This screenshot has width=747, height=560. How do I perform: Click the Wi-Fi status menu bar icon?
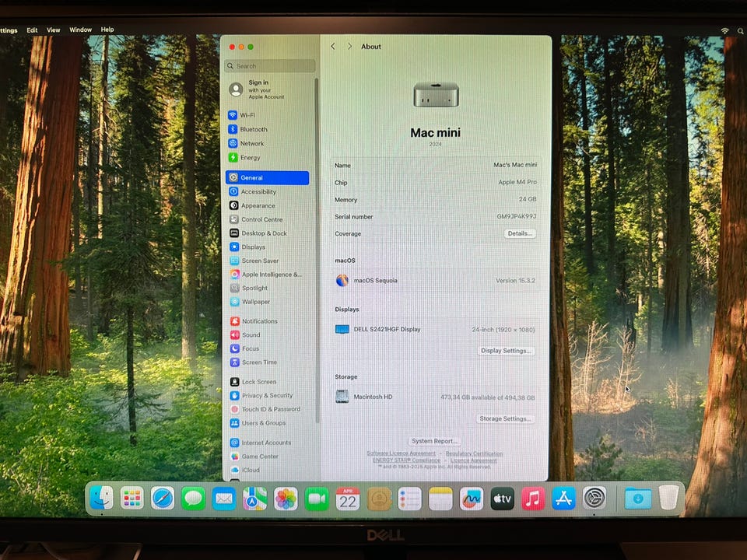[724, 30]
